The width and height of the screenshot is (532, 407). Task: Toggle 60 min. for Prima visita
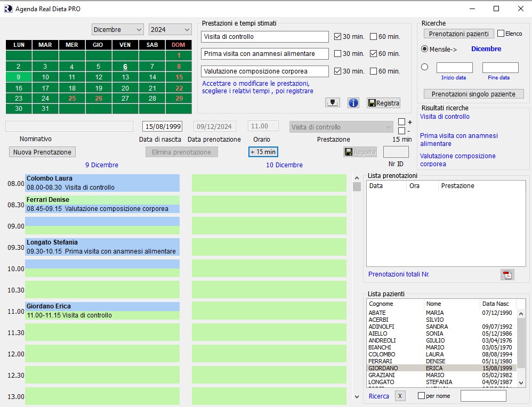click(373, 54)
